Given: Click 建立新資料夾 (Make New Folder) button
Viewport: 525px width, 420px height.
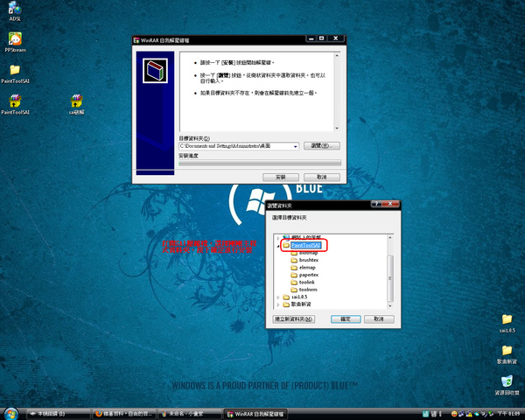Looking at the screenshot, I should [294, 318].
